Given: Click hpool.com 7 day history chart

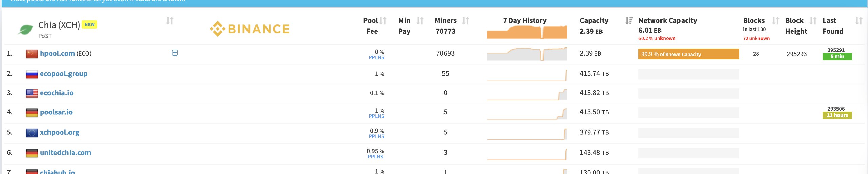Looking at the screenshot, I should [x=527, y=54].
